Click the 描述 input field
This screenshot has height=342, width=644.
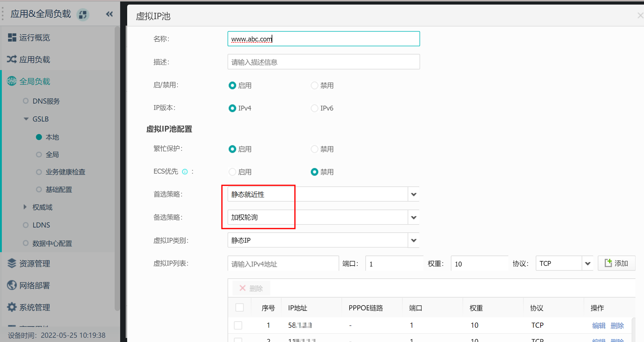(323, 62)
